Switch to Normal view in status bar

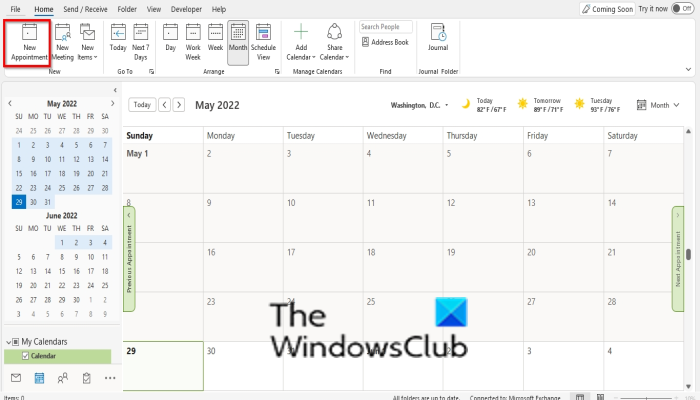click(579, 397)
